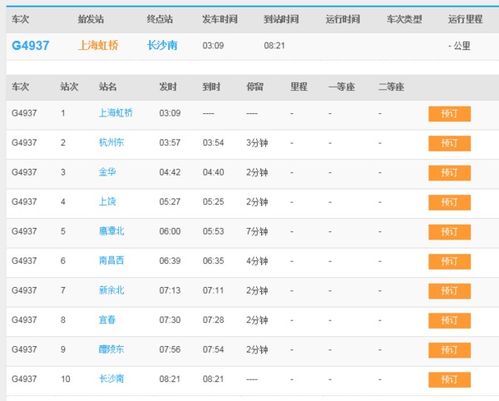Select the 预订 button for 上饶 stop
Viewport: 499px width, 401px height.
click(449, 202)
